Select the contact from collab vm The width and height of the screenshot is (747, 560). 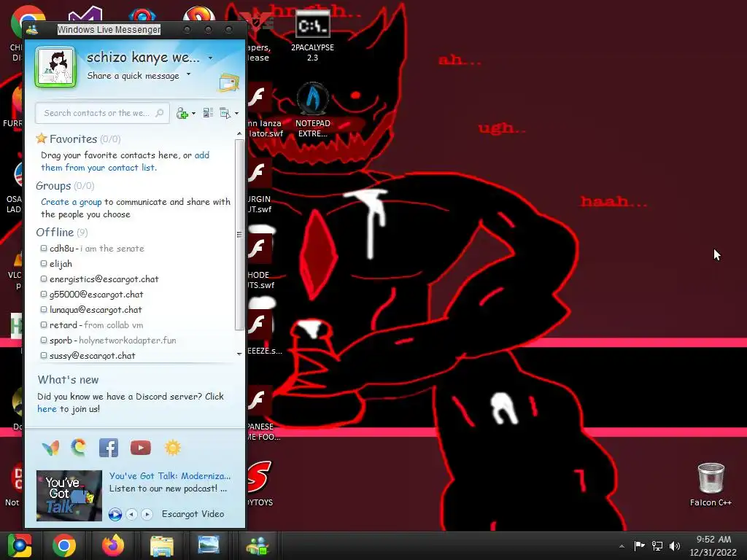(96, 325)
